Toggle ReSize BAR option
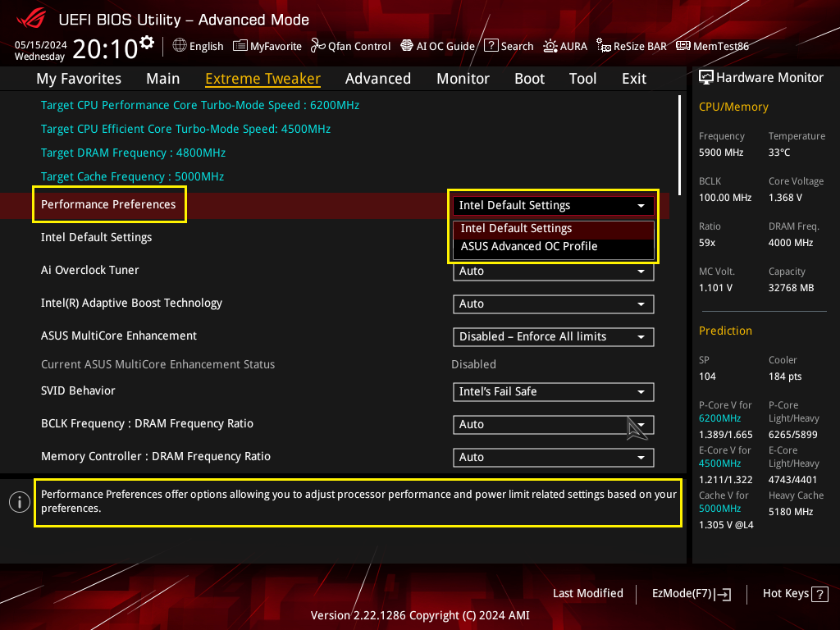 click(x=632, y=47)
